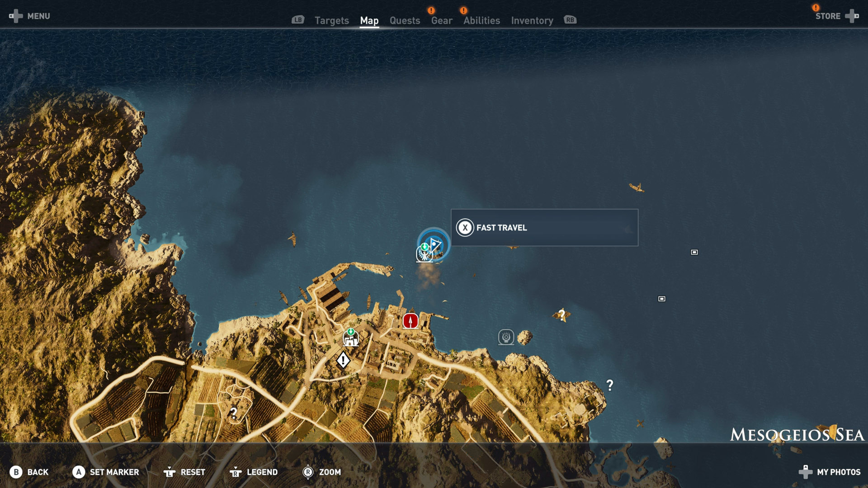Open the Gear tab

click(441, 20)
